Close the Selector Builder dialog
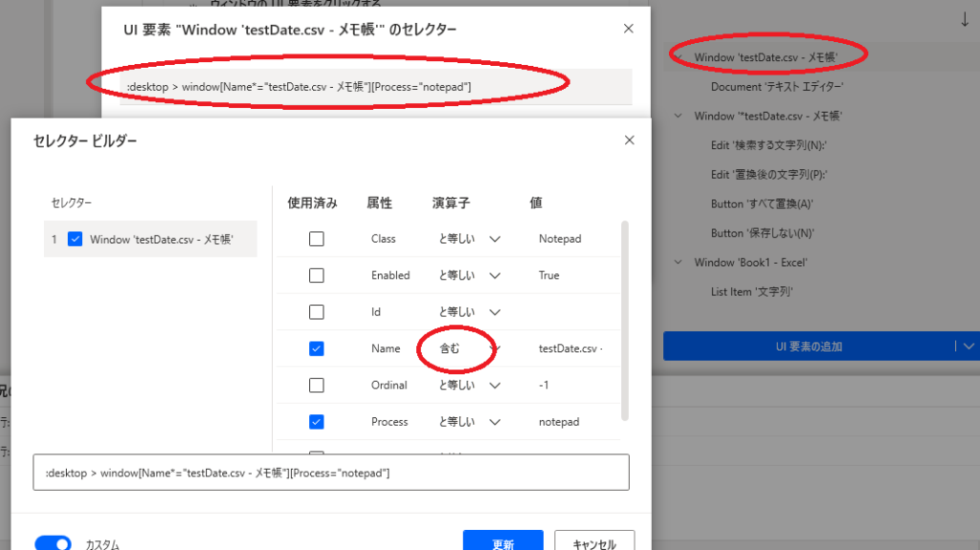 click(x=629, y=141)
